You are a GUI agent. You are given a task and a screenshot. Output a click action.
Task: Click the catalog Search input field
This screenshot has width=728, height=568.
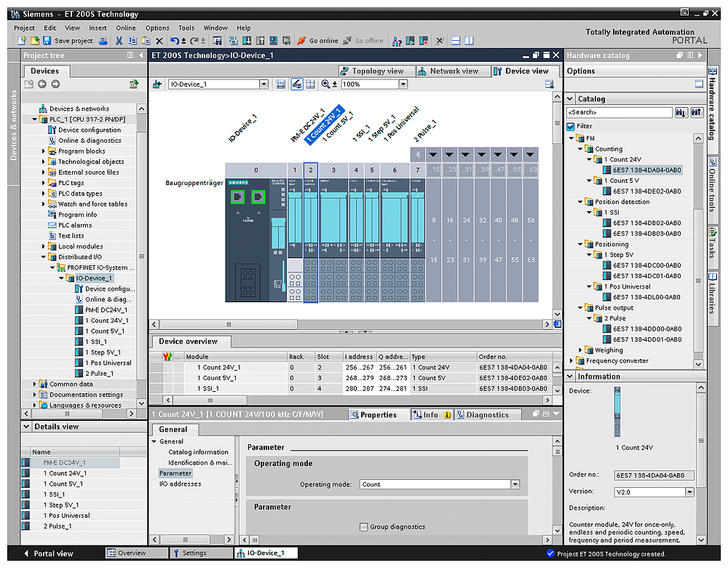pyautogui.click(x=620, y=112)
